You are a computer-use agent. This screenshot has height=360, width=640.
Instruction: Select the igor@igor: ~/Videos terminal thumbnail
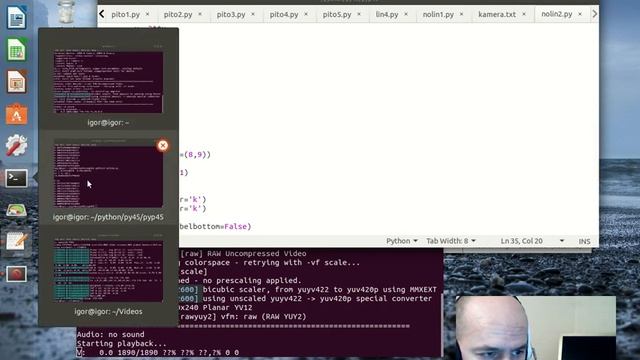pyautogui.click(x=108, y=270)
